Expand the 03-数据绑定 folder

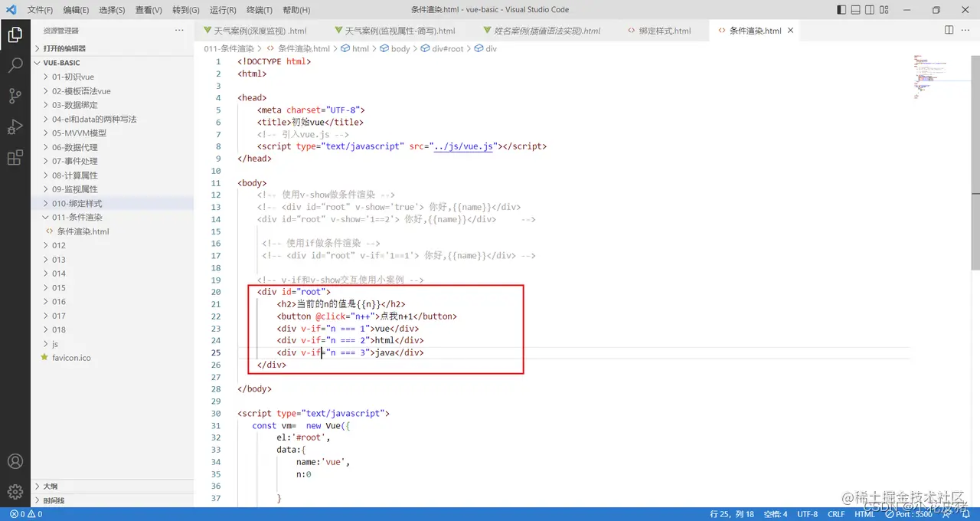tap(113, 105)
